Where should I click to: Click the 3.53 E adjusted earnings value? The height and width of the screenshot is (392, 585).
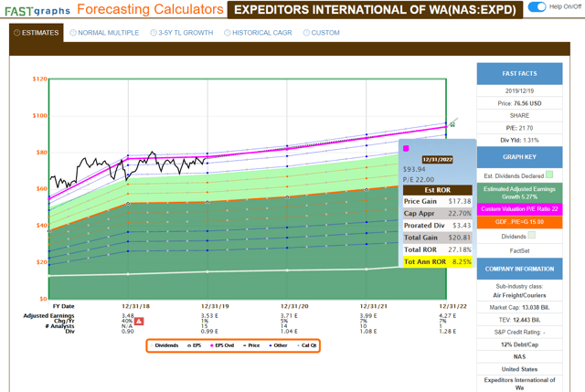[x=209, y=316]
